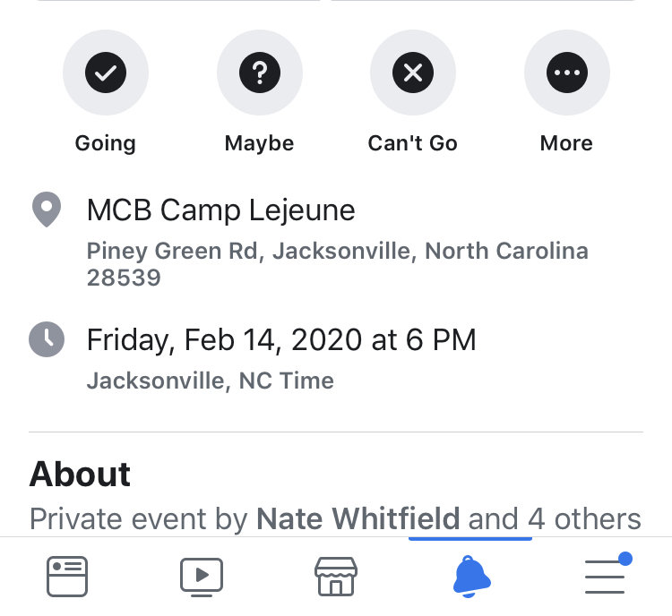Open MCB Camp Lejeune location
The width and height of the screenshot is (672, 616).
pos(220,210)
